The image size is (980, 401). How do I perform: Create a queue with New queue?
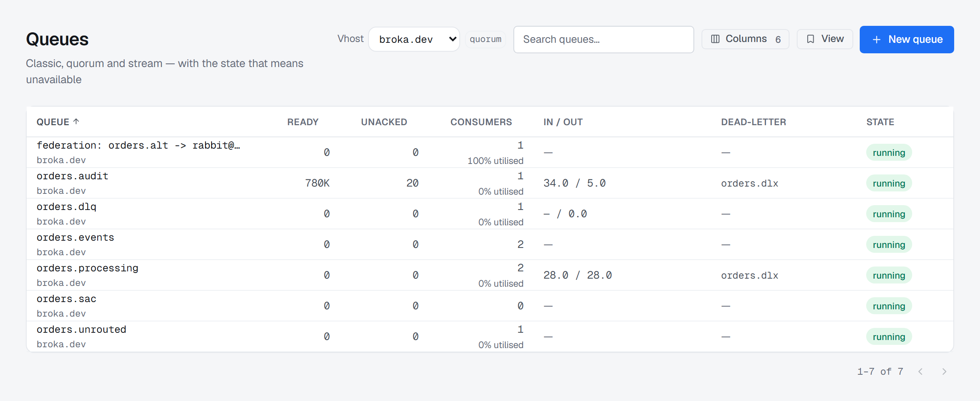[x=907, y=40]
